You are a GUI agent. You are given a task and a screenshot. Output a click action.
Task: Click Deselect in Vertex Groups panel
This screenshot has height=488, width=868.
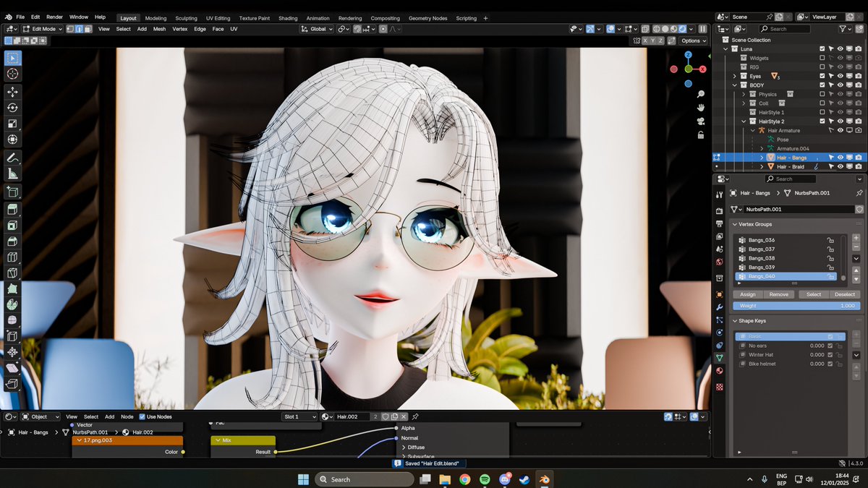coord(845,294)
